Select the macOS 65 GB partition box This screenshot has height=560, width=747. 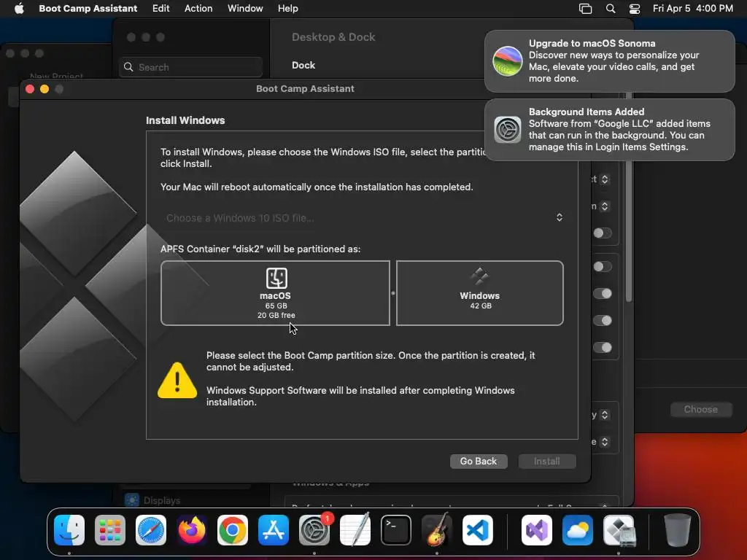(275, 293)
